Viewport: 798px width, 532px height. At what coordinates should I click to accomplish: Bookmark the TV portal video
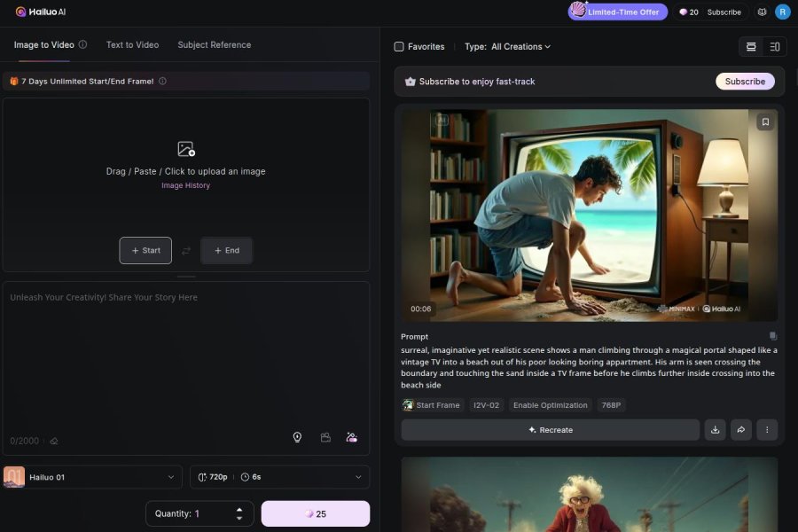point(765,121)
